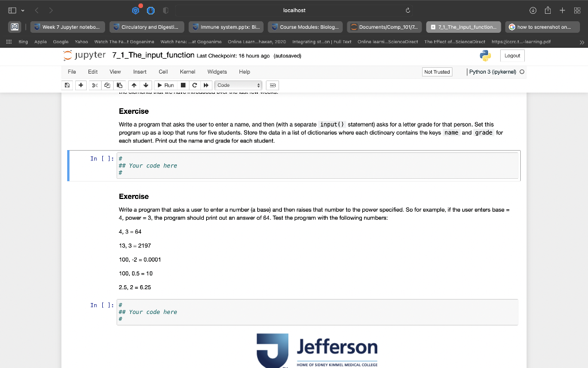The width and height of the screenshot is (588, 368).
Task: Move the cell up with the up arrow
Action: [133, 85]
